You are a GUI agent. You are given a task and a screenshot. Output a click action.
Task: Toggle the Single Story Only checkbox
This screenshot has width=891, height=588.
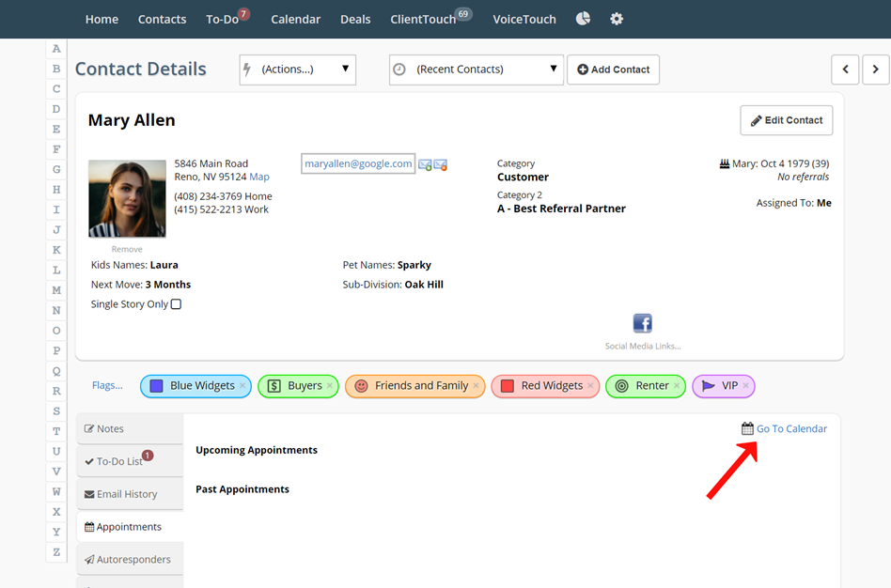(x=176, y=304)
